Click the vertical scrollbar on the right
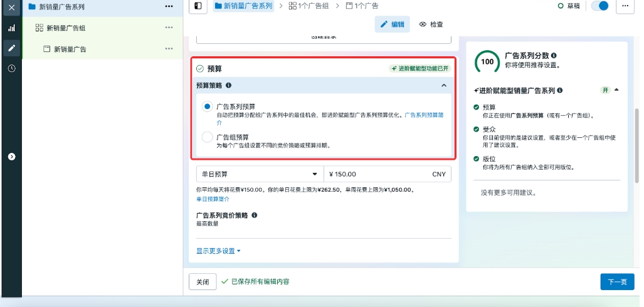 [x=637, y=146]
